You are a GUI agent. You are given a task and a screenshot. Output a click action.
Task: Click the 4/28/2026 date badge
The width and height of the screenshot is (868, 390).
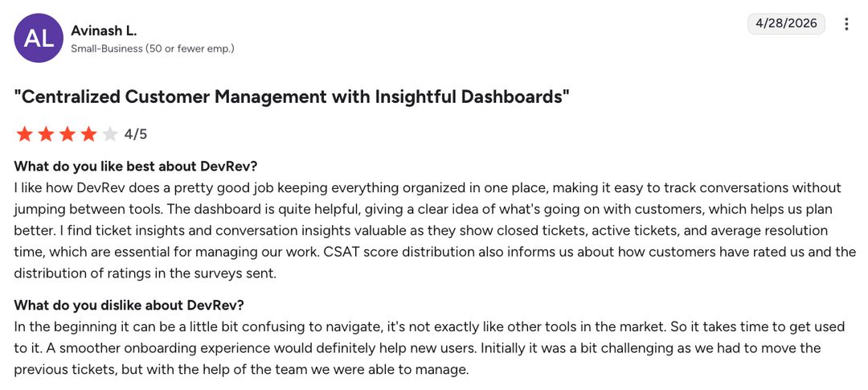786,24
